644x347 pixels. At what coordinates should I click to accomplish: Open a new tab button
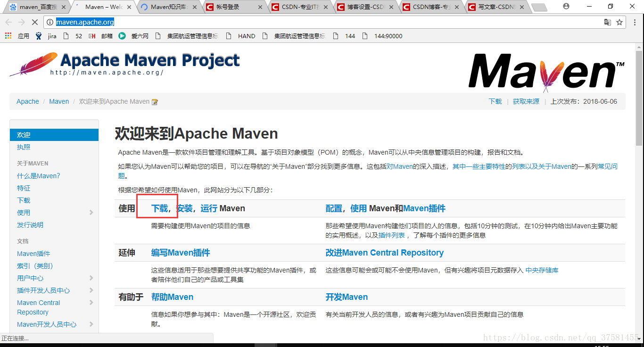(x=539, y=7)
